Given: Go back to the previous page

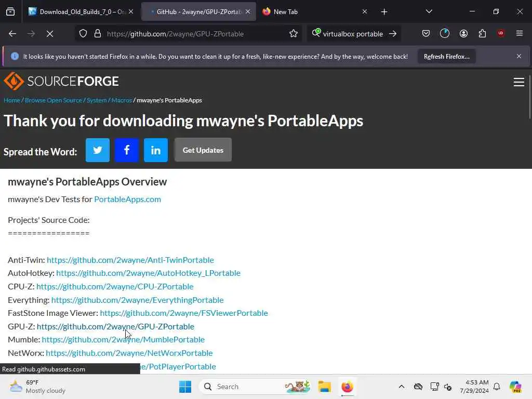Looking at the screenshot, I should [x=12, y=34].
